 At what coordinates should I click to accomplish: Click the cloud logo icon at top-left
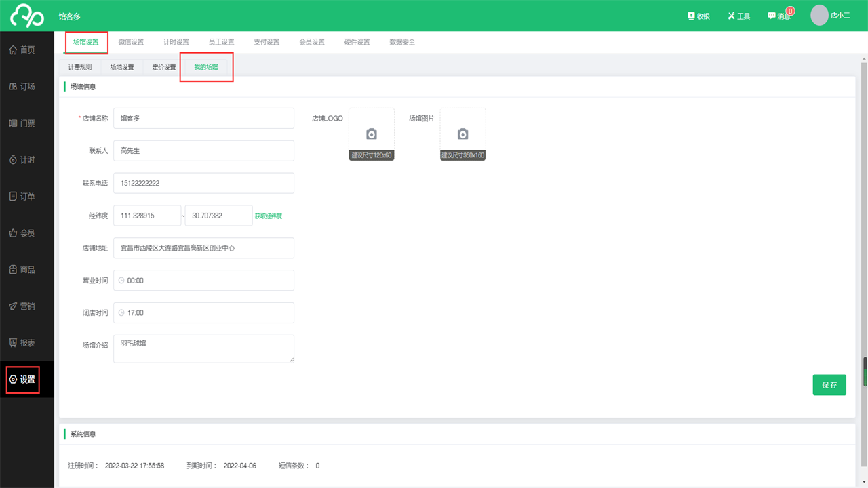(x=27, y=16)
